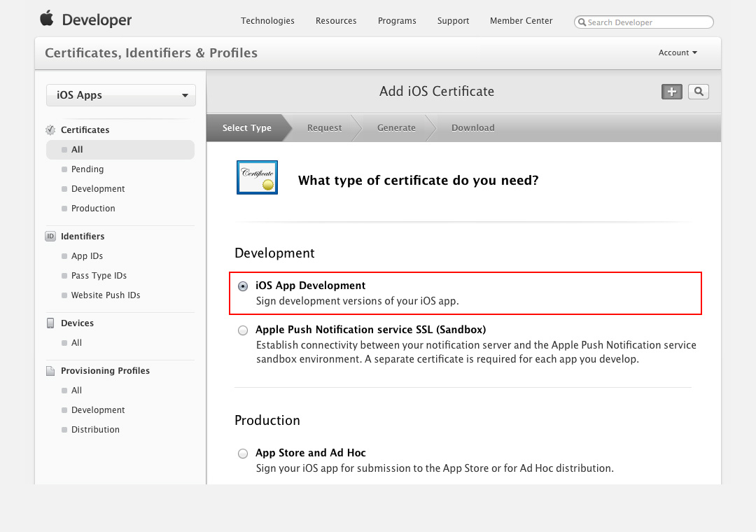Click the Devices phone icon
Image resolution: width=756 pixels, height=532 pixels.
(x=50, y=323)
